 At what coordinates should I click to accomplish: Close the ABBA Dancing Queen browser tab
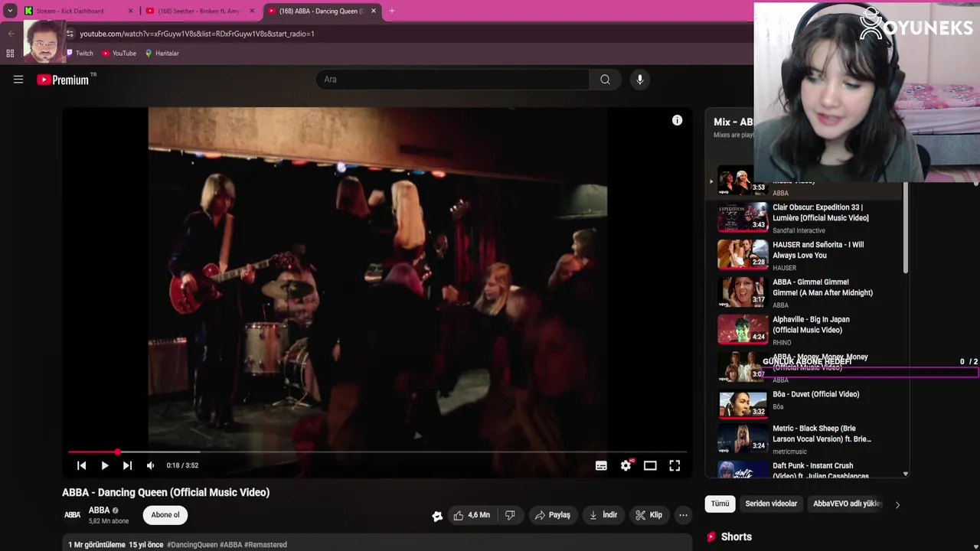click(x=374, y=11)
